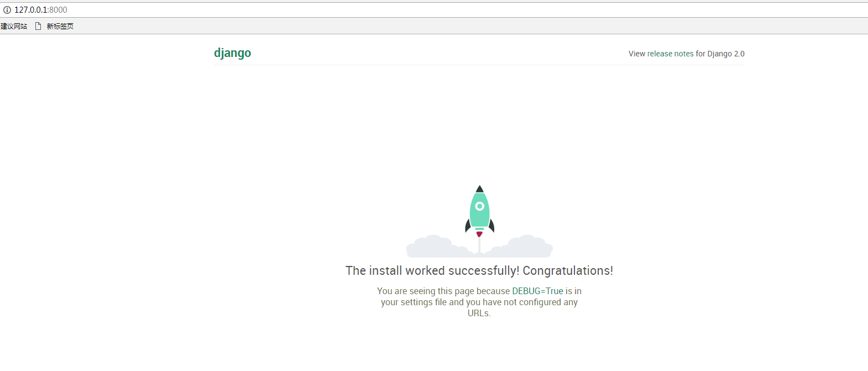Select the 127.0.0.1:8000 address text
This screenshot has height=371, width=868.
[x=41, y=10]
